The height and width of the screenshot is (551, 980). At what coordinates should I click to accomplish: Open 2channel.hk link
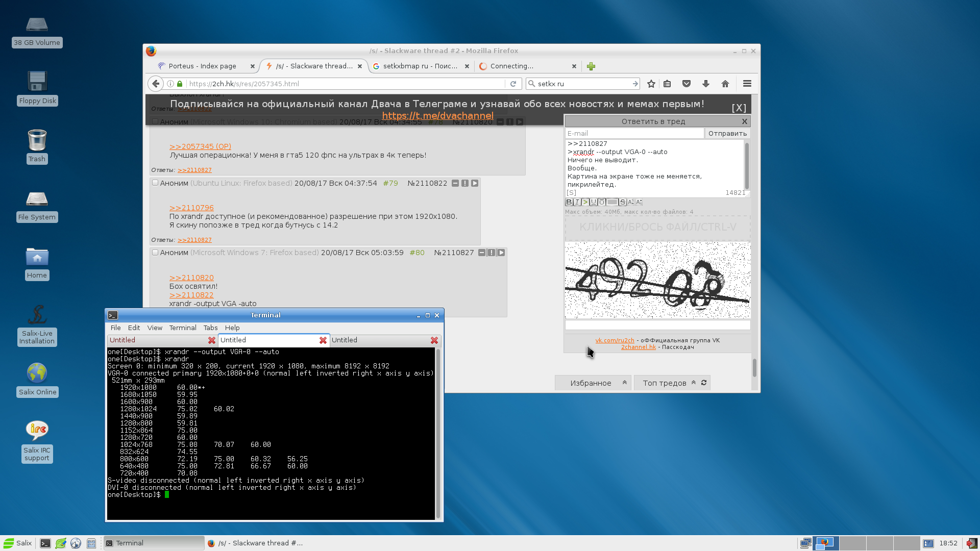click(x=638, y=347)
